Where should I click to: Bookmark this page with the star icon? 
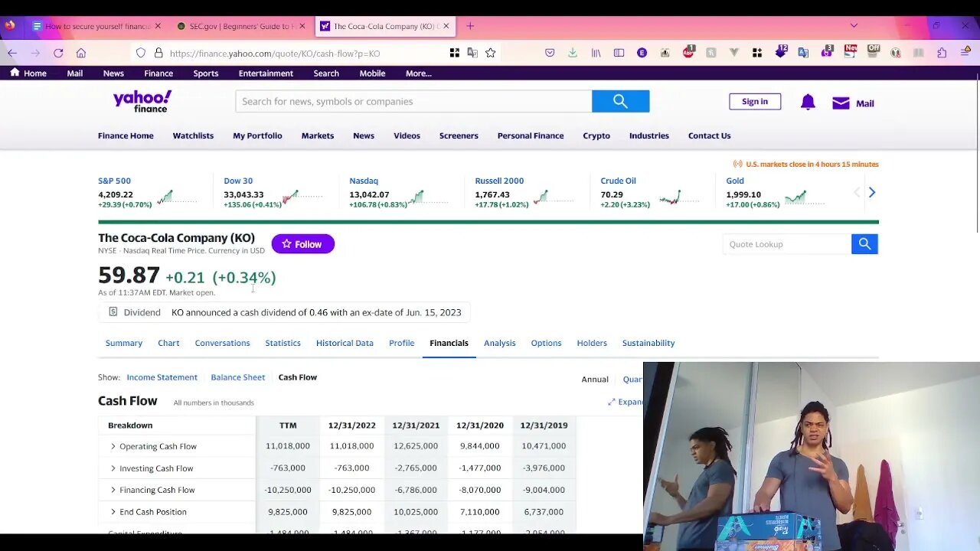[x=491, y=53]
